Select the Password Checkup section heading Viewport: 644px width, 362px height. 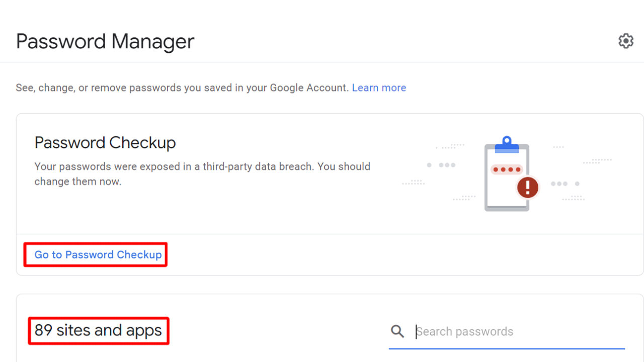pyautogui.click(x=105, y=143)
